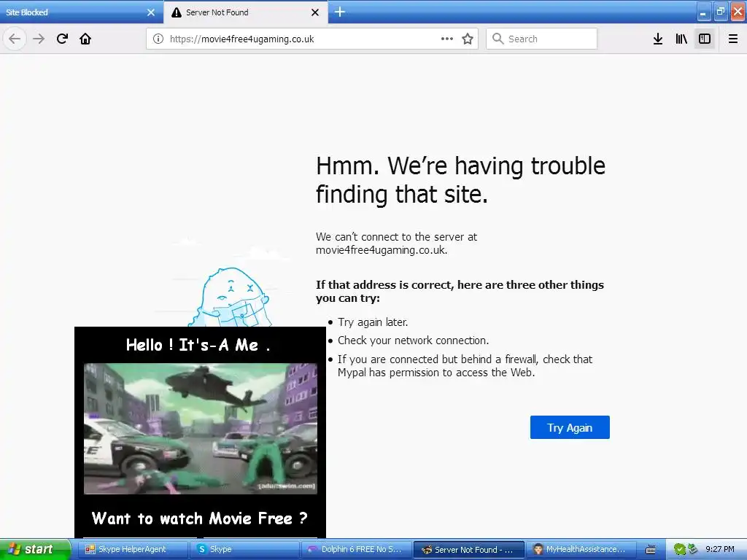This screenshot has width=747, height=560.
Task: Restore the browser window size
Action: 720,12
